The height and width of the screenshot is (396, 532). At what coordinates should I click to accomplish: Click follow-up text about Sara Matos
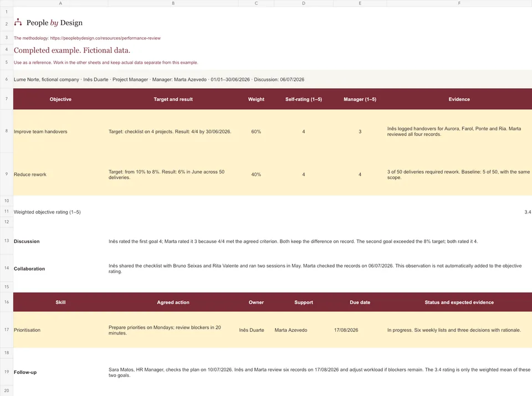tap(319, 372)
